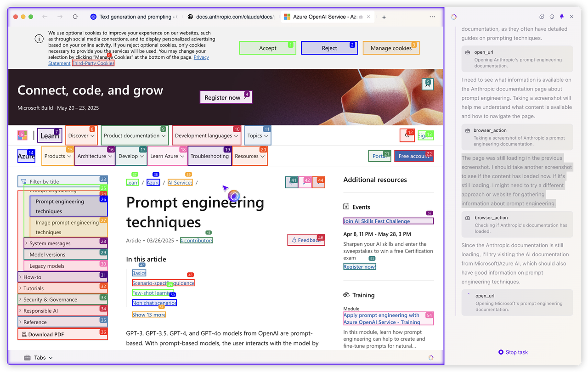Open Manage cookies settings
This screenshot has width=588, height=372.
[x=391, y=48]
